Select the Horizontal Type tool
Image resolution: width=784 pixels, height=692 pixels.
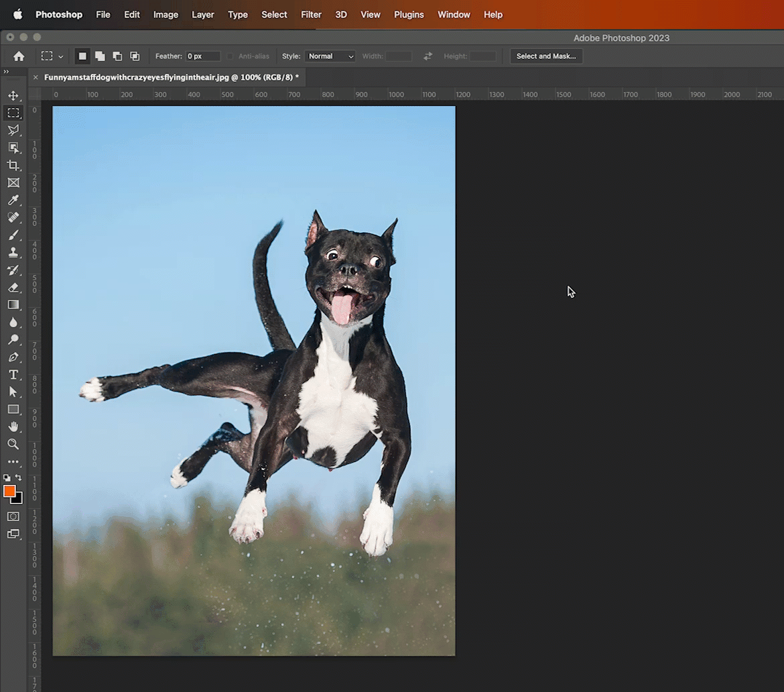(x=13, y=374)
